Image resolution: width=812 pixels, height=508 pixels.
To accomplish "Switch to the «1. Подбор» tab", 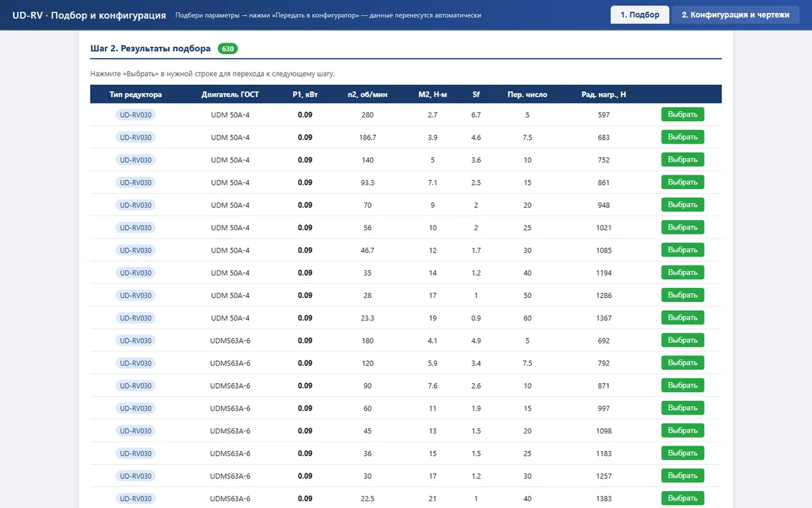I will point(639,15).
